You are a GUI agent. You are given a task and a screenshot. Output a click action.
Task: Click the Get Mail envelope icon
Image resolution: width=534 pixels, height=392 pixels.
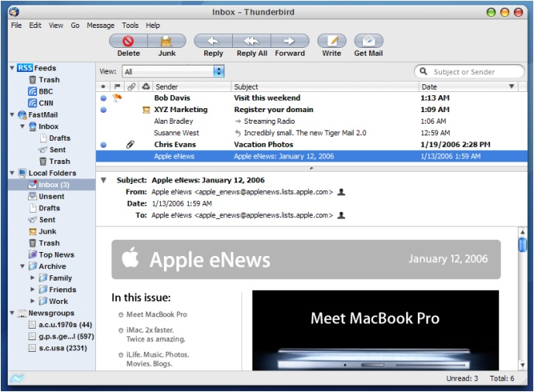(368, 41)
